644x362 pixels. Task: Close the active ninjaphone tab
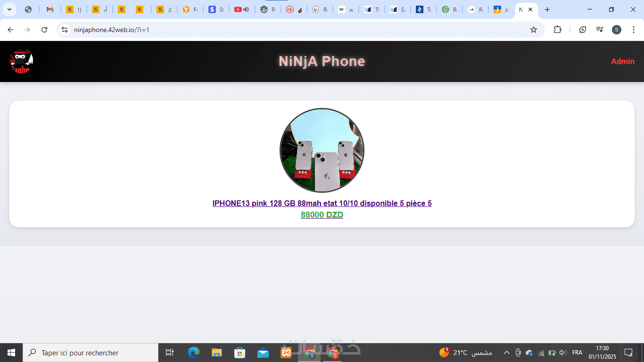(x=530, y=9)
